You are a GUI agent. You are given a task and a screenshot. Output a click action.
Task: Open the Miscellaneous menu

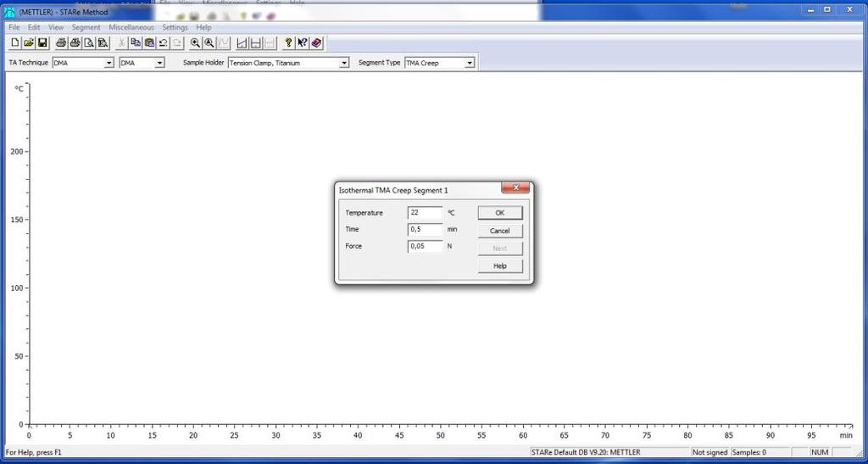[131, 27]
